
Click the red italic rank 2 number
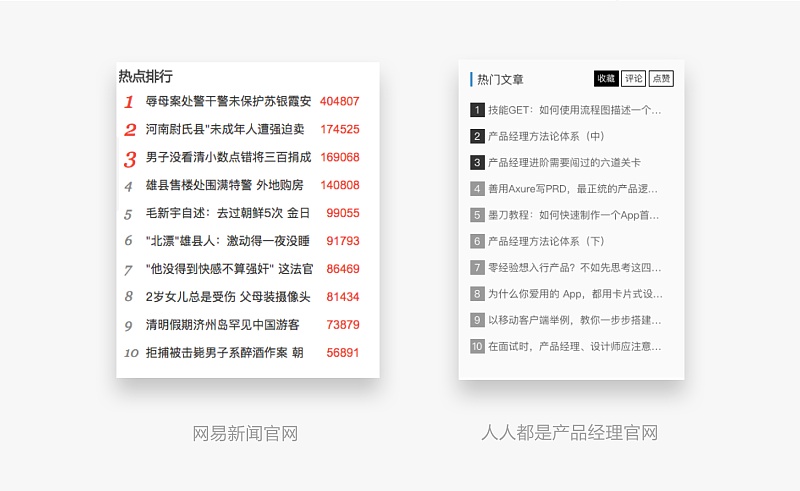click(x=130, y=129)
